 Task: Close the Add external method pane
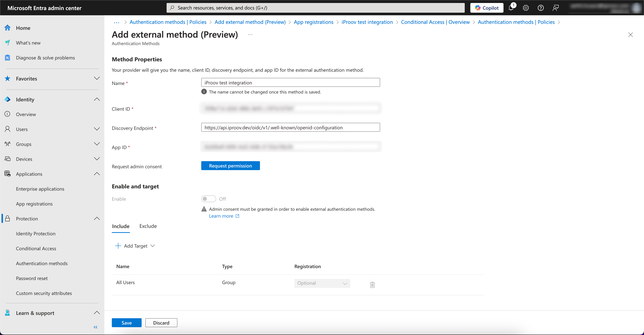pos(631,35)
